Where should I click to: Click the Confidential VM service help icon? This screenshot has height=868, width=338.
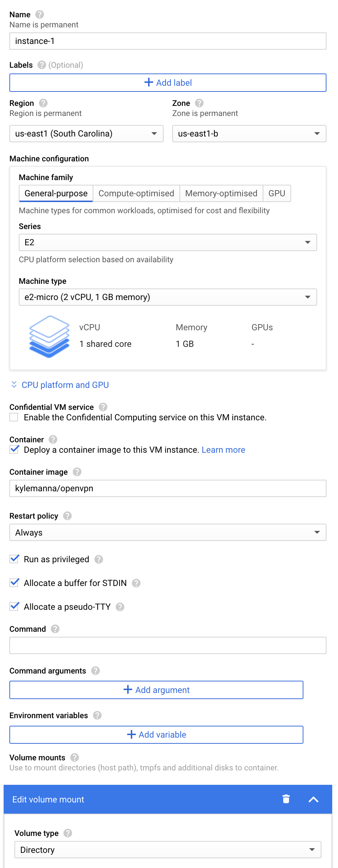pos(103,407)
